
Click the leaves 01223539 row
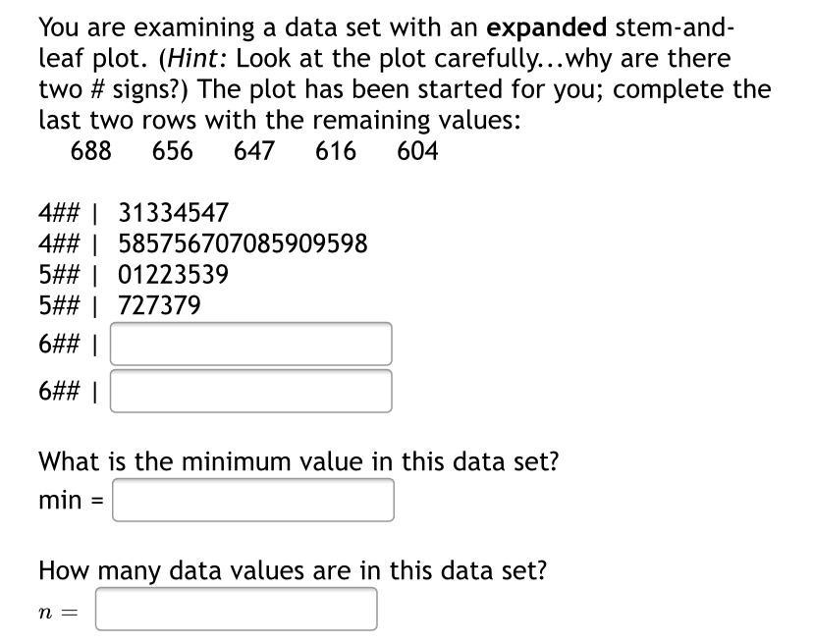pyautogui.click(x=173, y=274)
